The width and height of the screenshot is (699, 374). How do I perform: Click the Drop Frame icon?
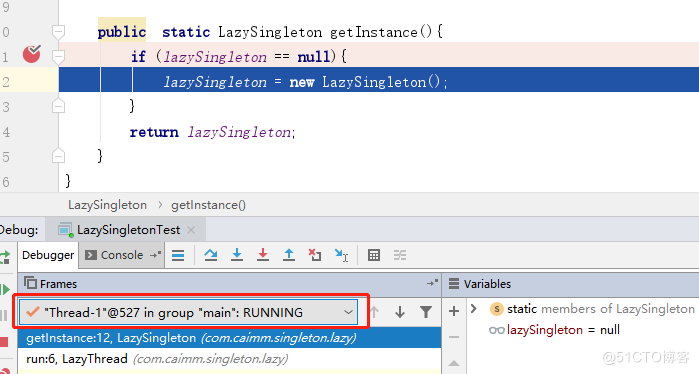[315, 255]
